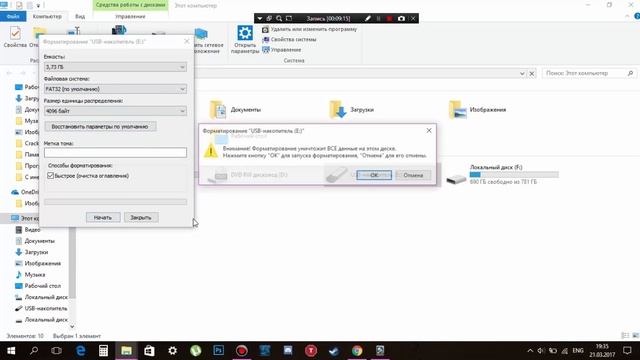This screenshot has height=360, width=640.
Task: Open the volume control in system tray
Action: (541, 351)
